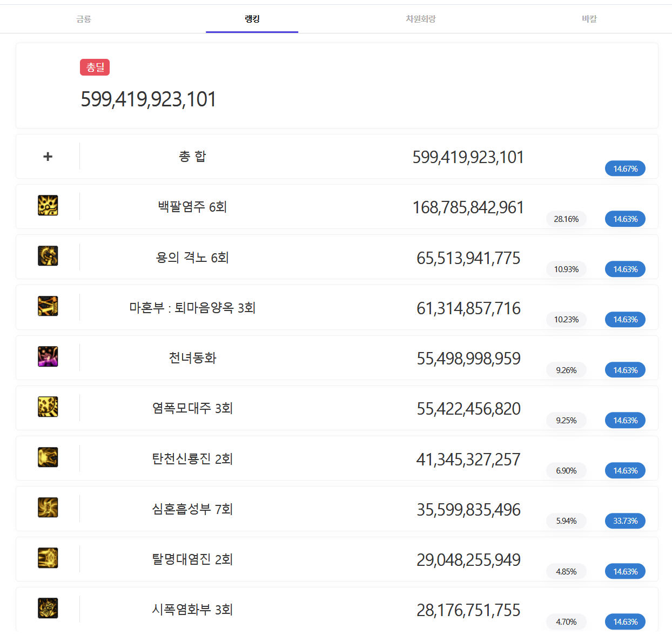Click the 10.93% share badge
Viewport: 672px width, 642px height.
566,269
